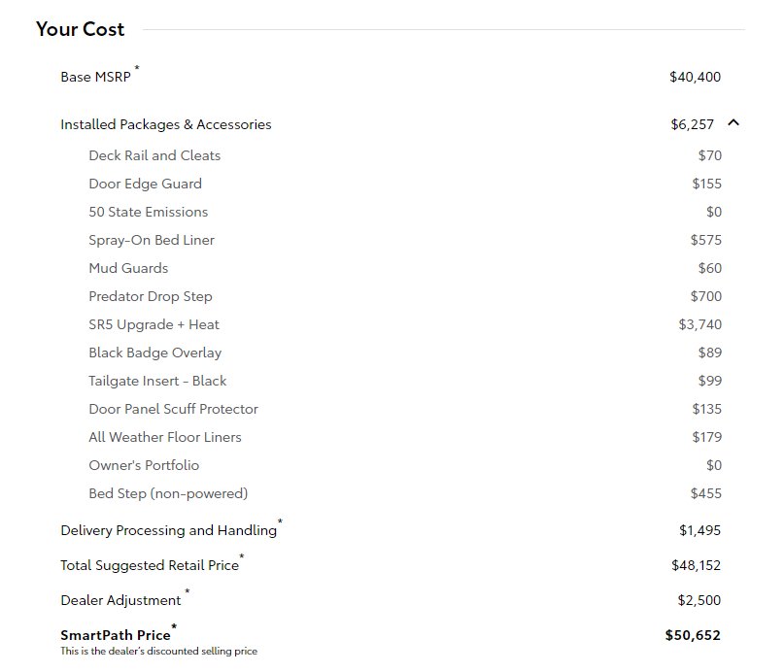The image size is (784, 672).
Task: Select the $50,652 SmartPath price value
Action: [x=693, y=635]
